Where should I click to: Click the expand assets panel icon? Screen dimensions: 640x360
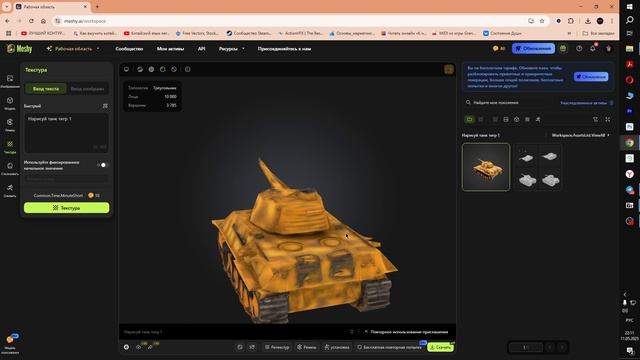click(x=608, y=119)
